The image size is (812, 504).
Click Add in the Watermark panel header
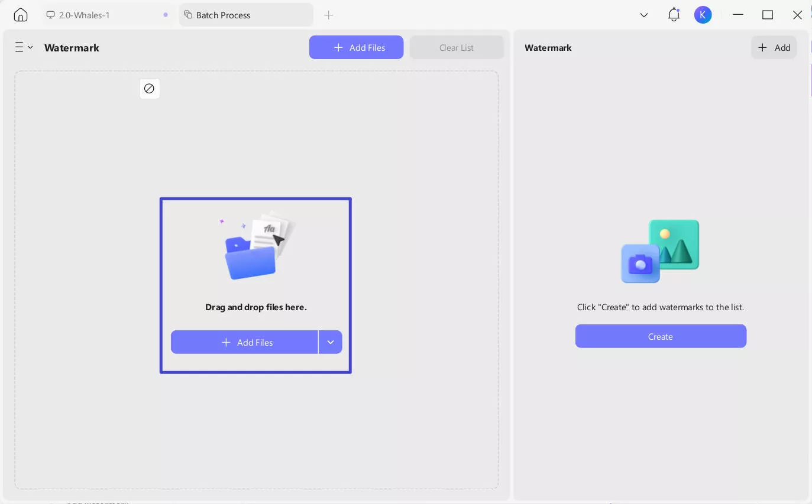(774, 47)
